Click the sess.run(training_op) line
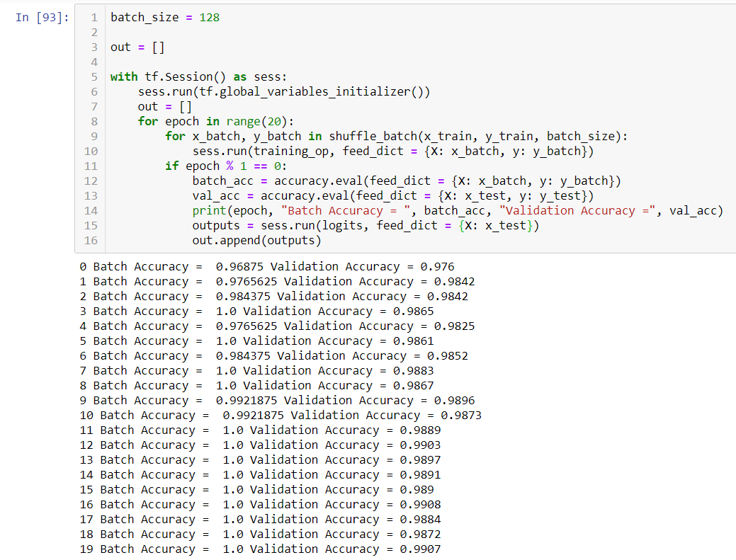Viewport: 736px width, 560px height. (393, 151)
